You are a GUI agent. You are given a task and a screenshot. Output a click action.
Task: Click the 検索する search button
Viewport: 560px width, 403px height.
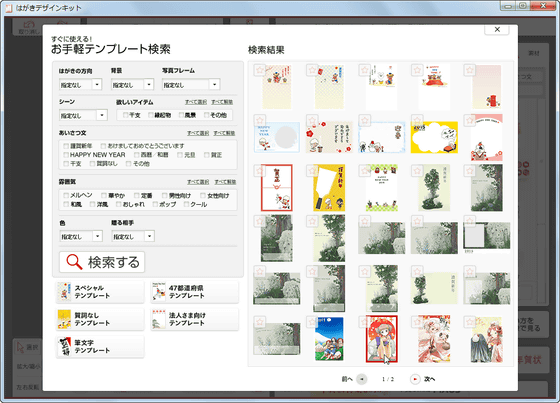(102, 262)
